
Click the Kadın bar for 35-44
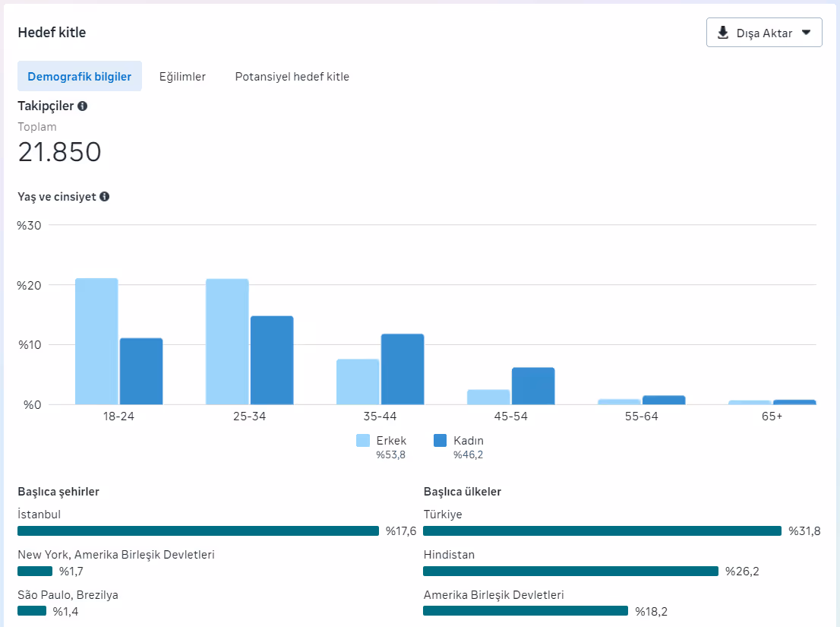[403, 369]
